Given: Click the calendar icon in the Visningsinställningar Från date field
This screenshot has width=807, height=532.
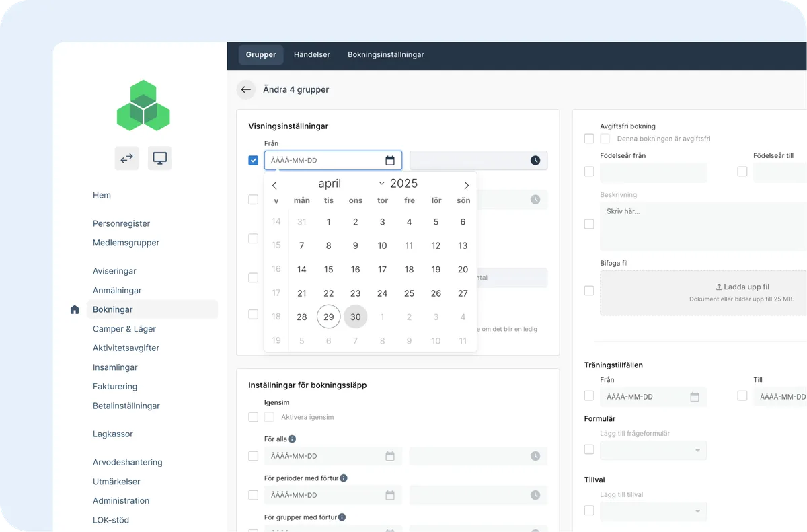Looking at the screenshot, I should pyautogui.click(x=390, y=161).
